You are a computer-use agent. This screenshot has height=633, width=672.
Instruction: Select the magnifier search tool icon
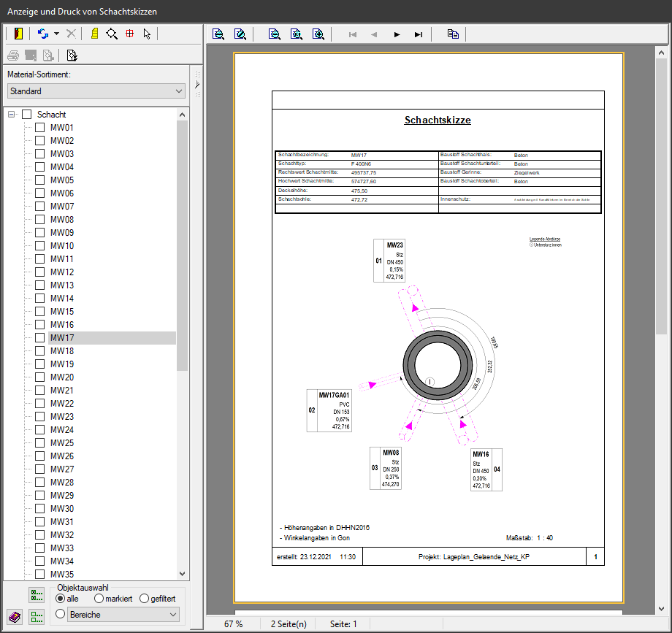click(x=112, y=34)
